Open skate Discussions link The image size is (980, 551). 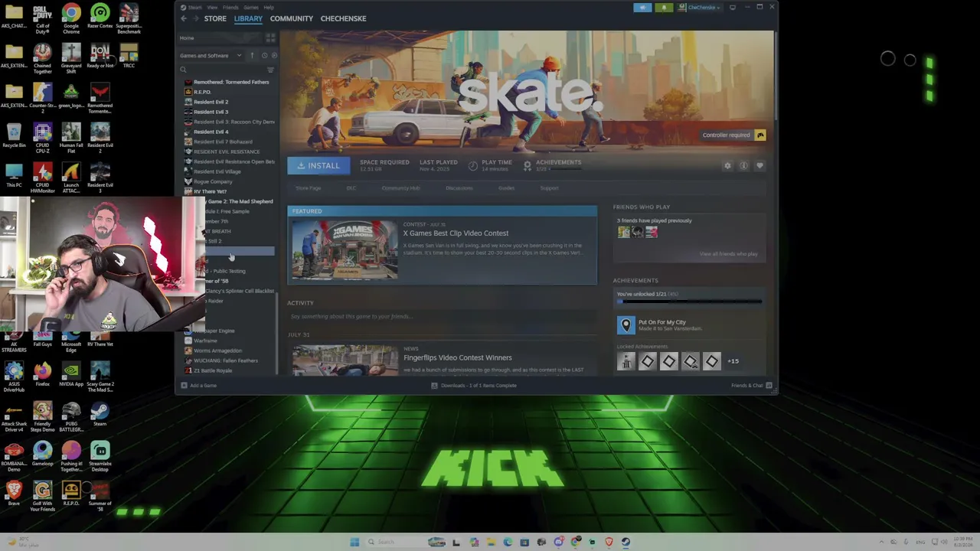point(459,188)
